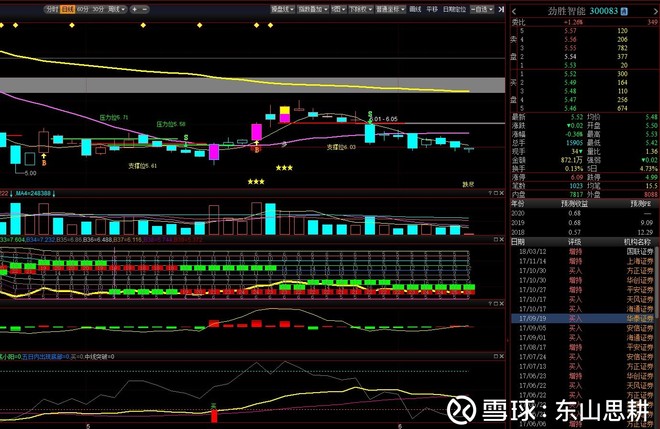
Task: Select rating row dated 17/09/05
Action: point(585,328)
